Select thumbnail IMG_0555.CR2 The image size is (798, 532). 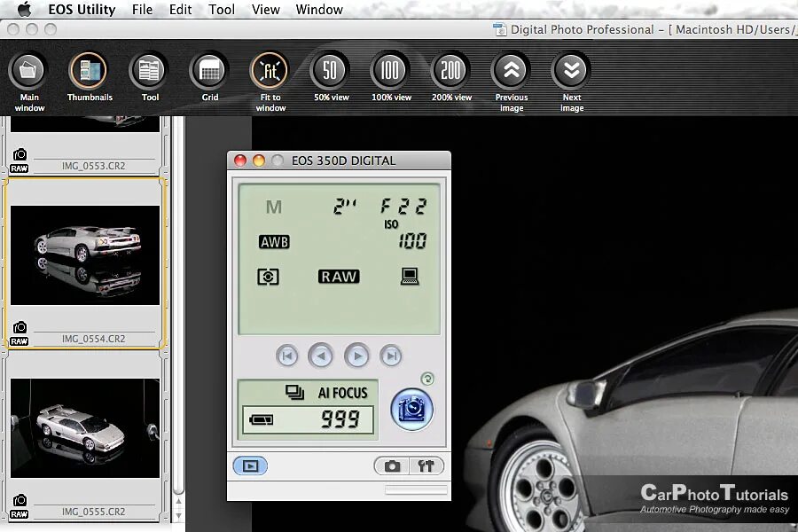pos(85,428)
